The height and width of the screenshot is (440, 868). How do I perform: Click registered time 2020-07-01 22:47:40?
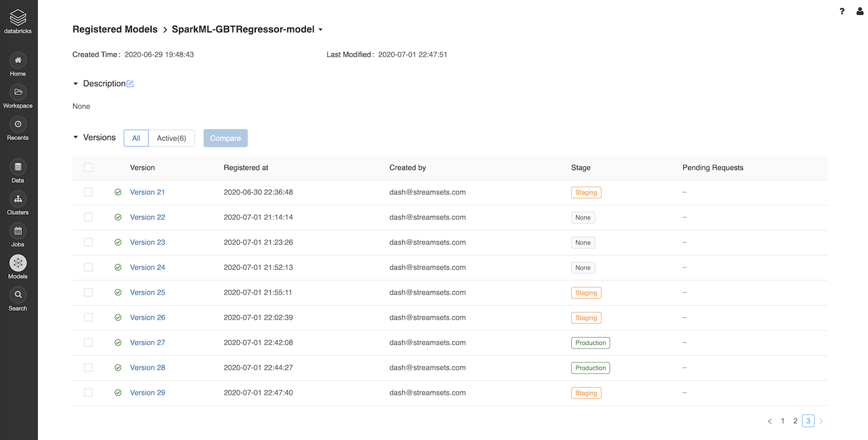259,393
